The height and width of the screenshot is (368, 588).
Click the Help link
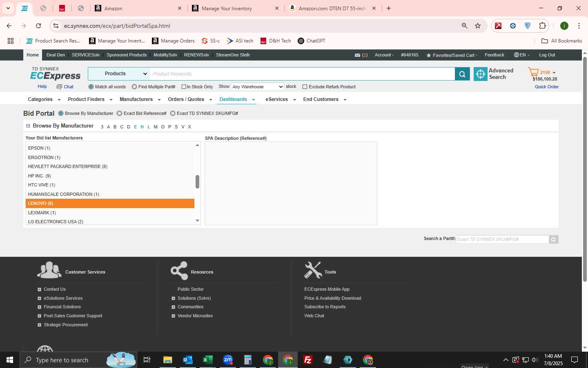point(42,86)
